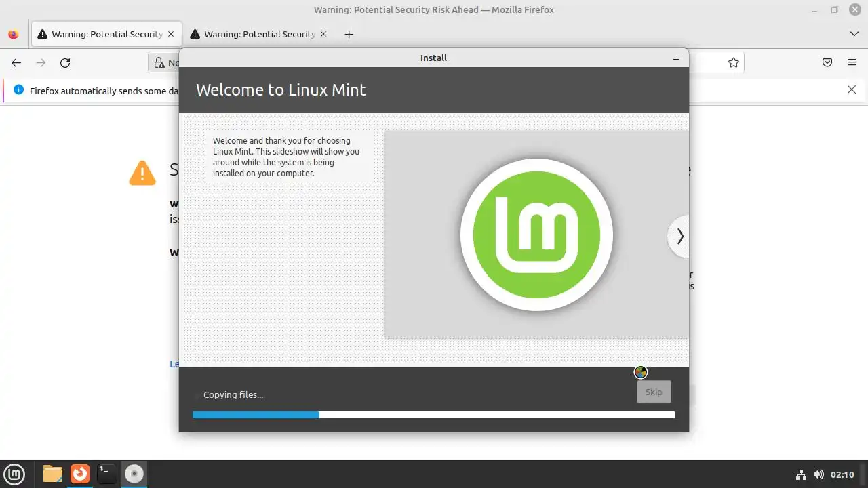The height and width of the screenshot is (488, 868).
Task: Click the panel clock showing 02:10
Action: tap(842, 474)
